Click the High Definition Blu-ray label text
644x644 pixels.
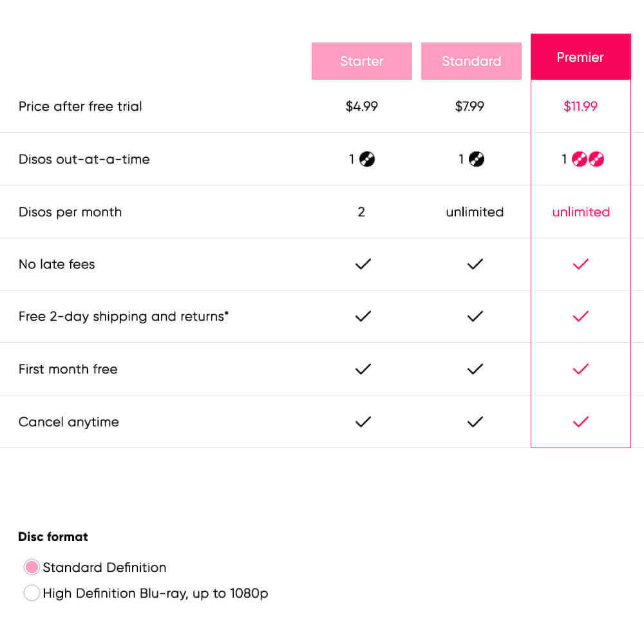pos(155,594)
